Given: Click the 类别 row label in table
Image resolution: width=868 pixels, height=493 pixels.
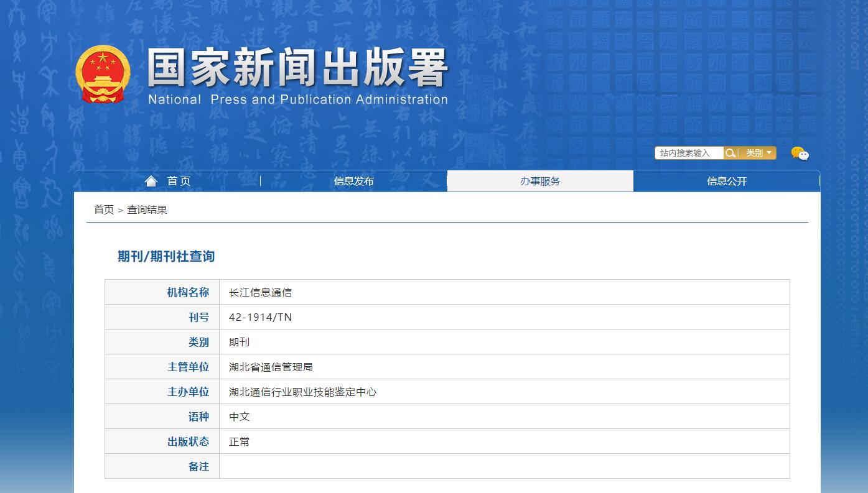Looking at the screenshot, I should pos(198,342).
